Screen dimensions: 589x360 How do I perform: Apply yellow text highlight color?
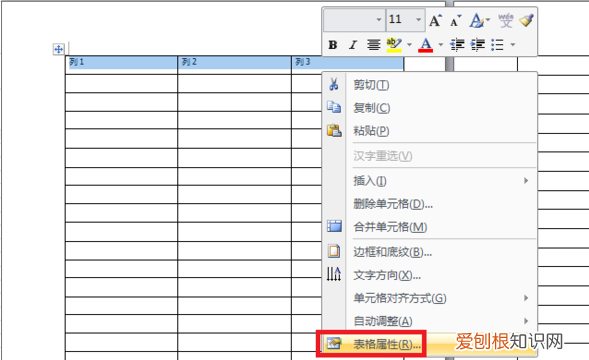394,45
